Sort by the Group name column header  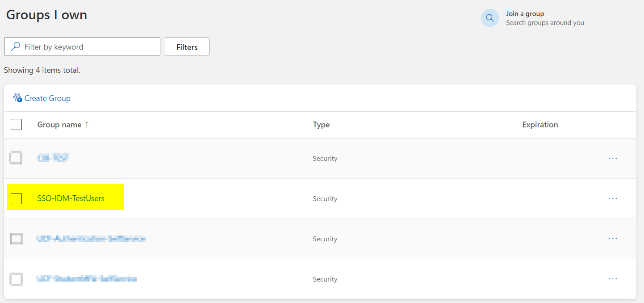59,125
